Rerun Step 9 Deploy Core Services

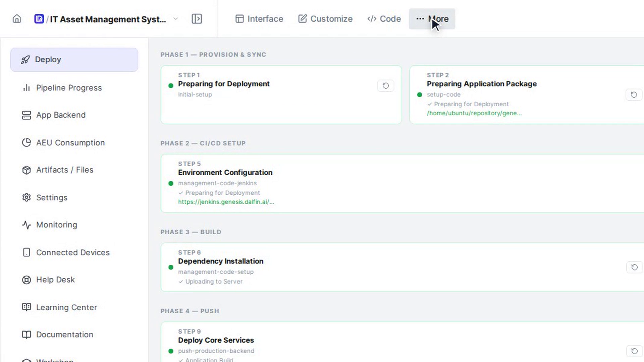[634, 351]
